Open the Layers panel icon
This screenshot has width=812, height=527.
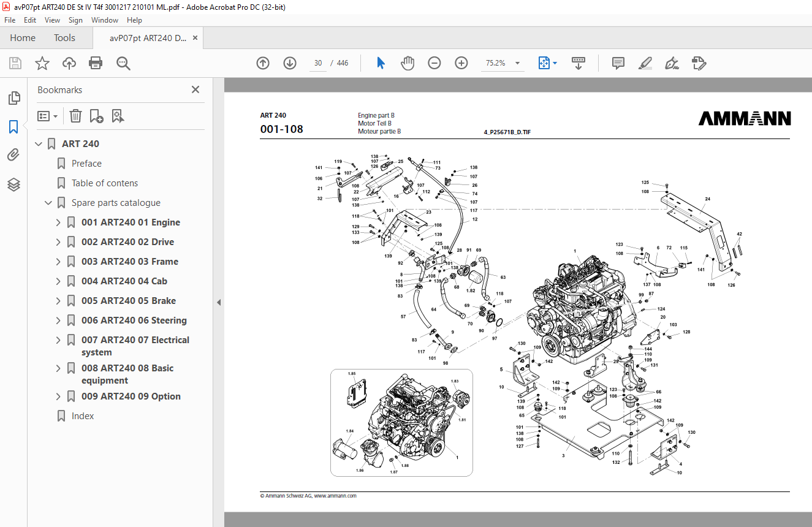pyautogui.click(x=13, y=184)
